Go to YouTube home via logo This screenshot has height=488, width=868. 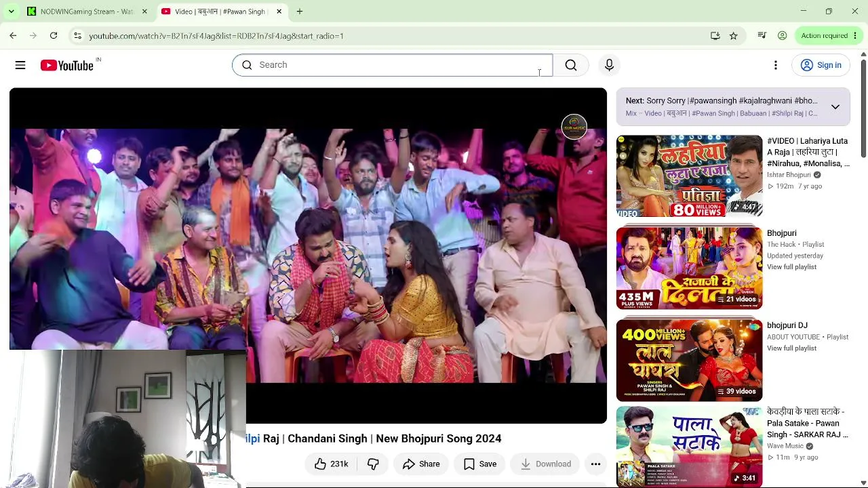point(66,65)
